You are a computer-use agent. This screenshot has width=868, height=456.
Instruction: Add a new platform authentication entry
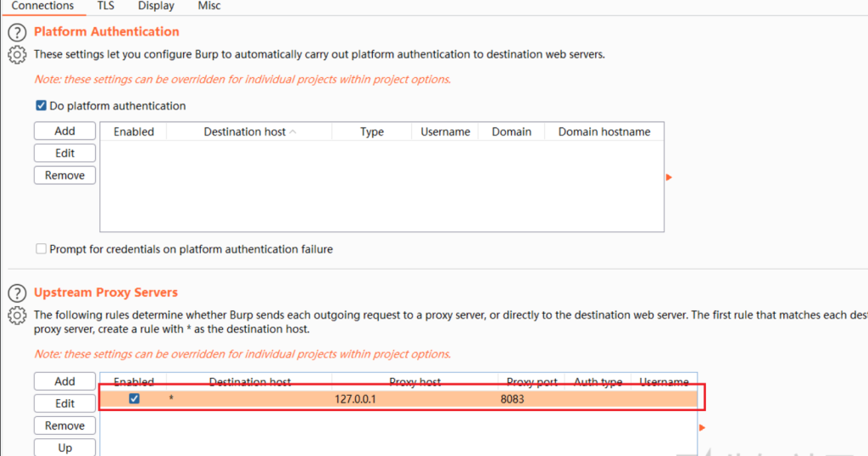(x=64, y=131)
